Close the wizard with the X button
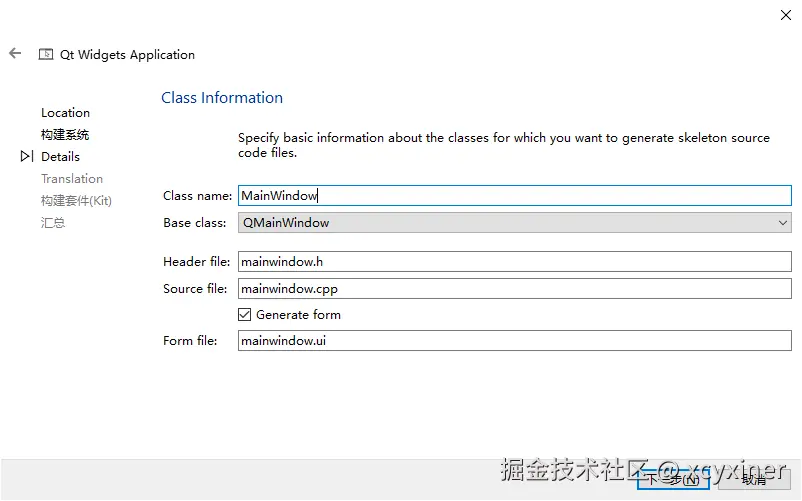This screenshot has height=501, width=802. 785,14
